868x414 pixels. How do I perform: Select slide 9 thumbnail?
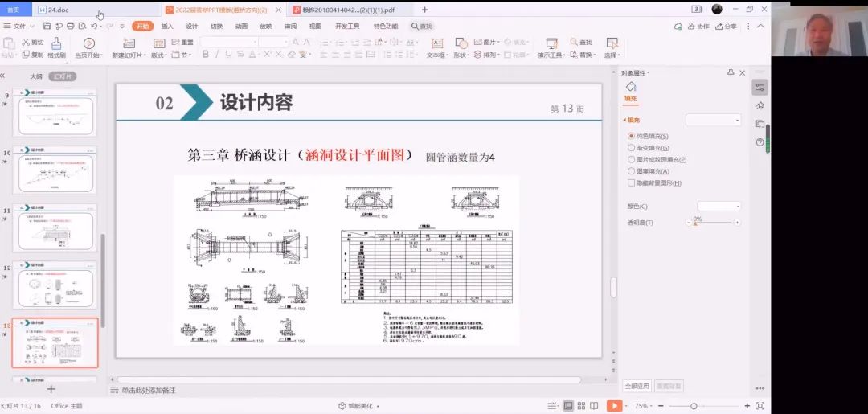point(55,113)
